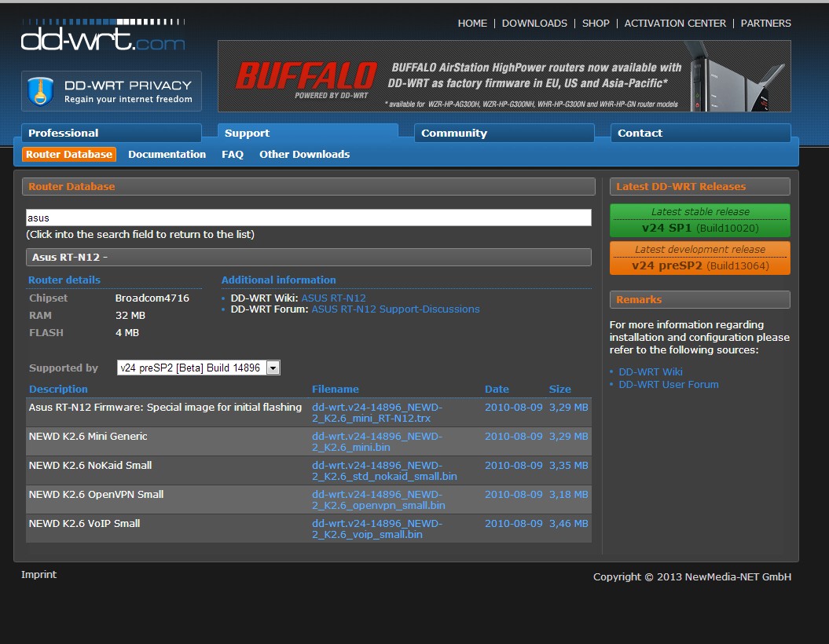
Task: Open the SHOP top navigation link
Action: tap(596, 24)
